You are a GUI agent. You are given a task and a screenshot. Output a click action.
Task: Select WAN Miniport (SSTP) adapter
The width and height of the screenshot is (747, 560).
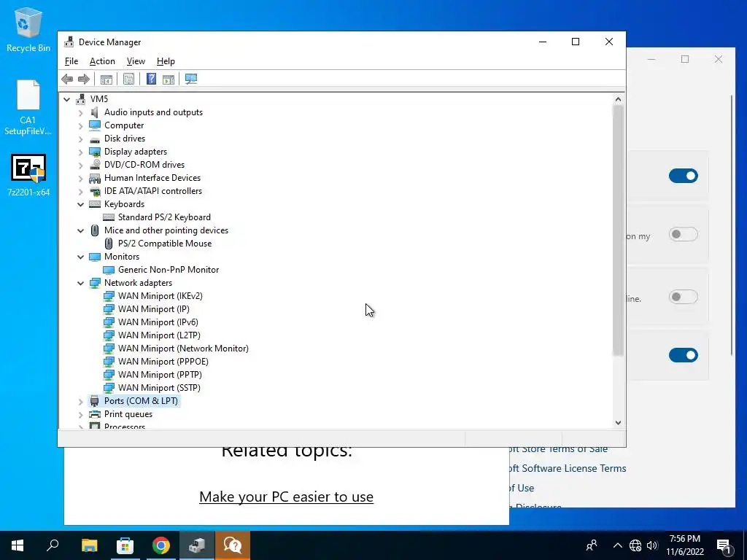click(x=159, y=388)
